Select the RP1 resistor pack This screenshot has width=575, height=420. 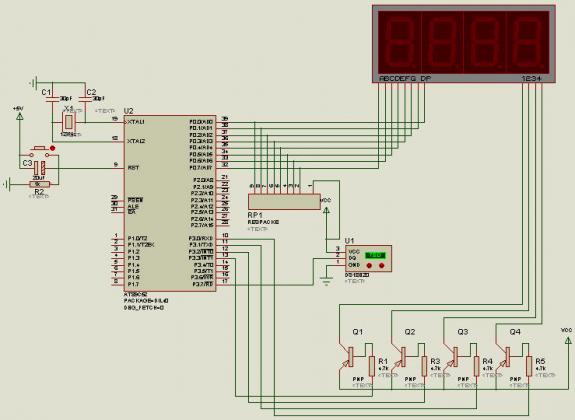click(284, 202)
